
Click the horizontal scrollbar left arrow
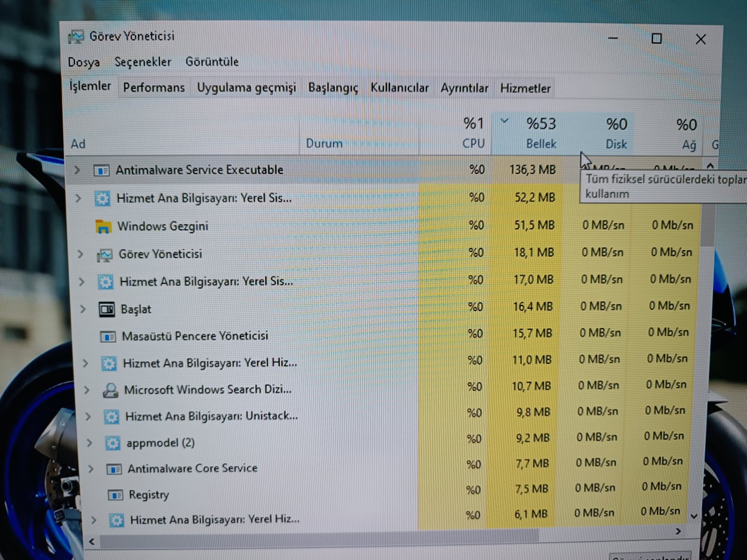pyautogui.click(x=92, y=542)
